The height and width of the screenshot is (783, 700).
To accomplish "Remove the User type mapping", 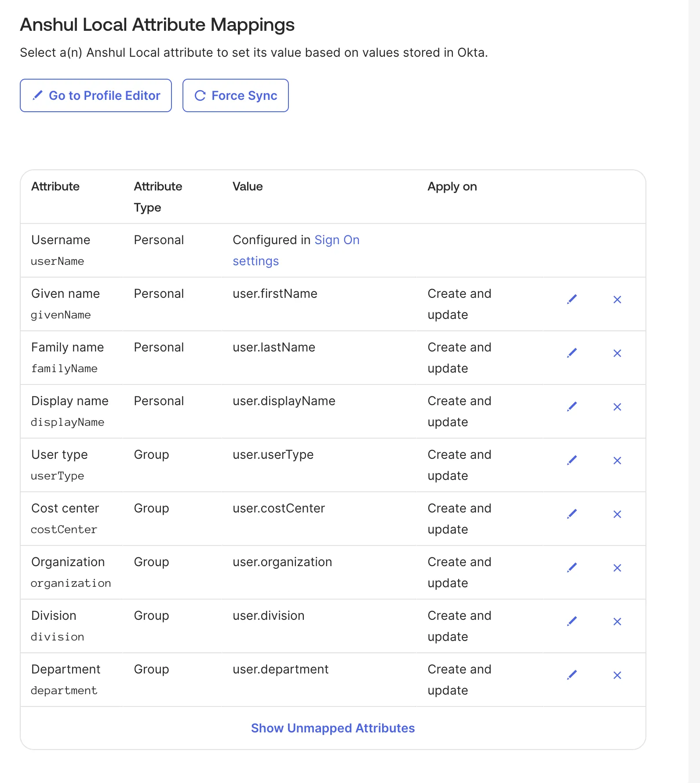I will tap(617, 461).
